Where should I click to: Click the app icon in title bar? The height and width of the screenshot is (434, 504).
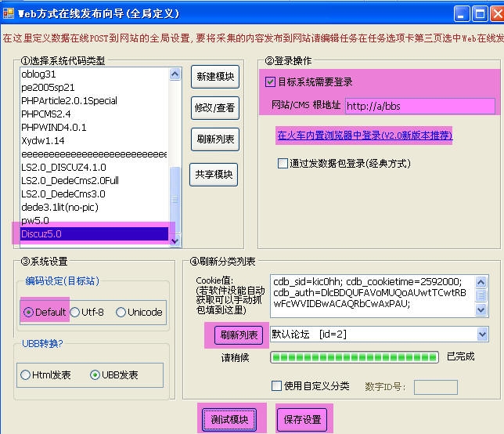[x=9, y=13]
